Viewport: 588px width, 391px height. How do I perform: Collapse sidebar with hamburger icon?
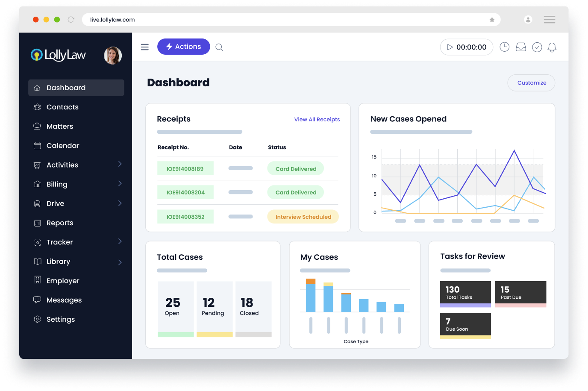click(x=145, y=47)
